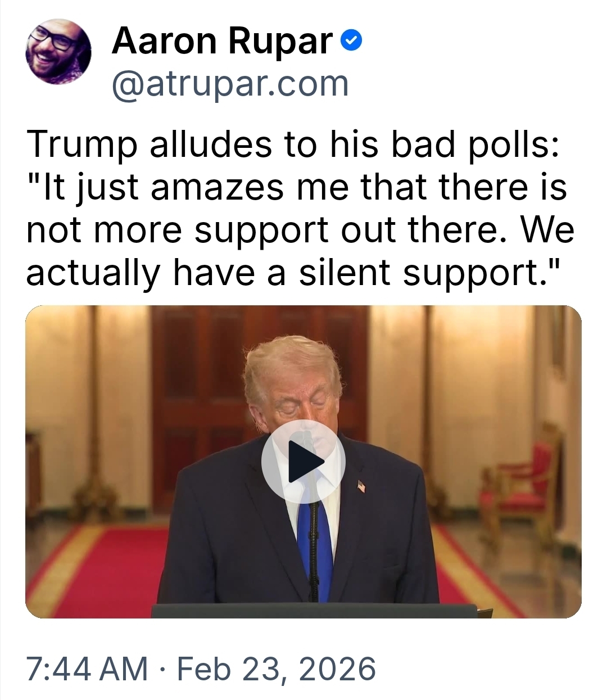
Task: Select the Feb 23, 2026 date
Action: [276, 669]
